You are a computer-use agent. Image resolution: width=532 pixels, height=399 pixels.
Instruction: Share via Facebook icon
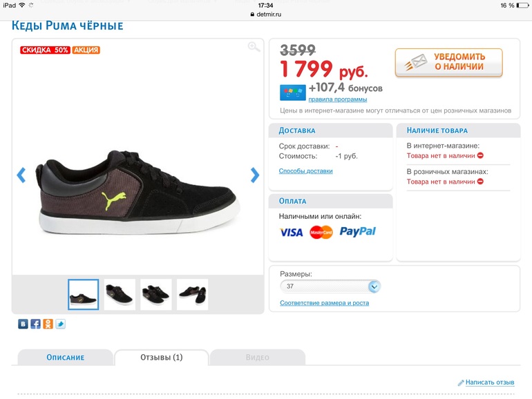35,324
